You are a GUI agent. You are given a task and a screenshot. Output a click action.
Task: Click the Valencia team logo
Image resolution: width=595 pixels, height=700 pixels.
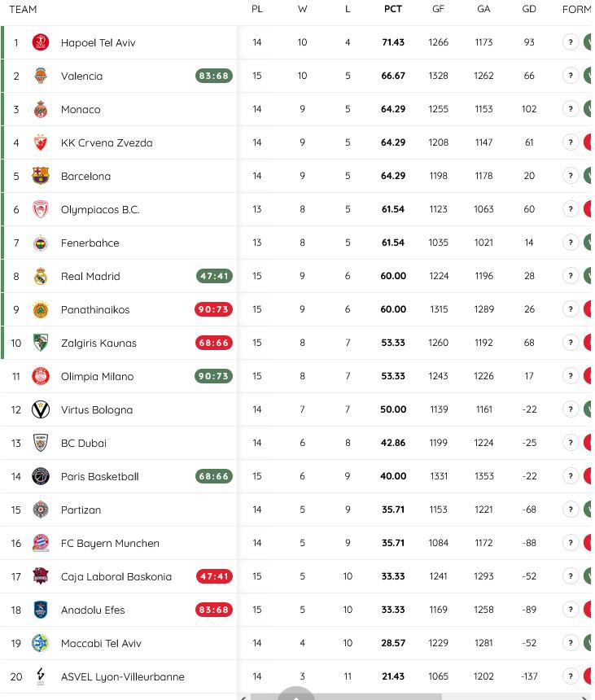[x=41, y=76]
